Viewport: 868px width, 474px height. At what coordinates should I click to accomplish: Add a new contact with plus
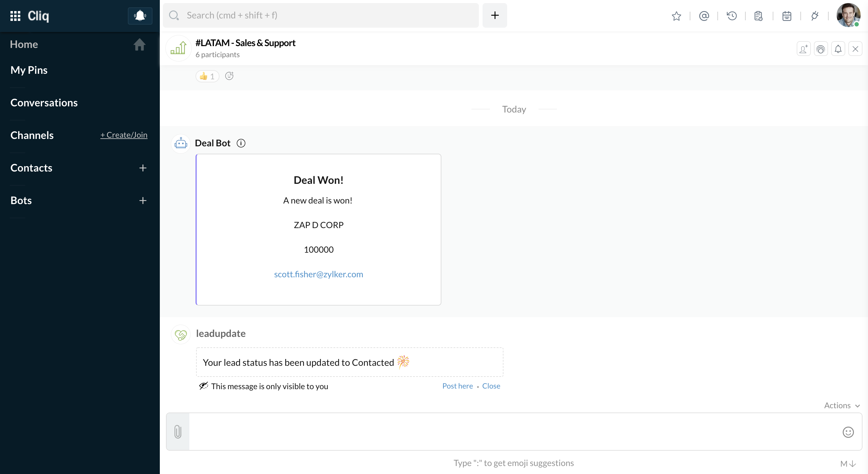143,168
